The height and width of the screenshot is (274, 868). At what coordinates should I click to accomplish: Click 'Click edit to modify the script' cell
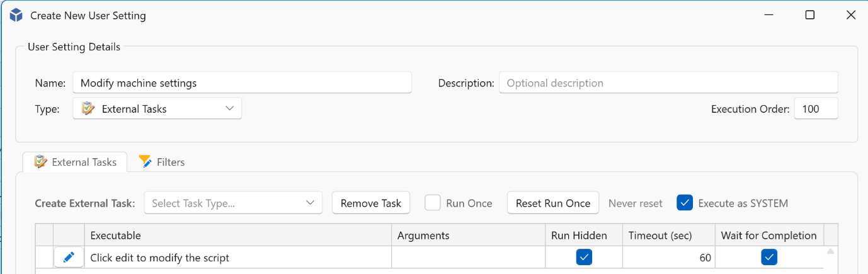pyautogui.click(x=238, y=257)
